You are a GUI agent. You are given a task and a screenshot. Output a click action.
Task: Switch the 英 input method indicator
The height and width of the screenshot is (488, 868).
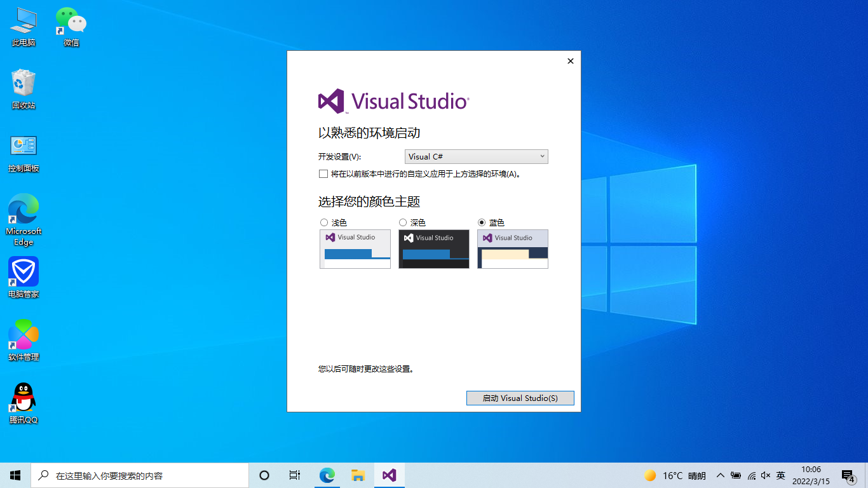point(781,475)
